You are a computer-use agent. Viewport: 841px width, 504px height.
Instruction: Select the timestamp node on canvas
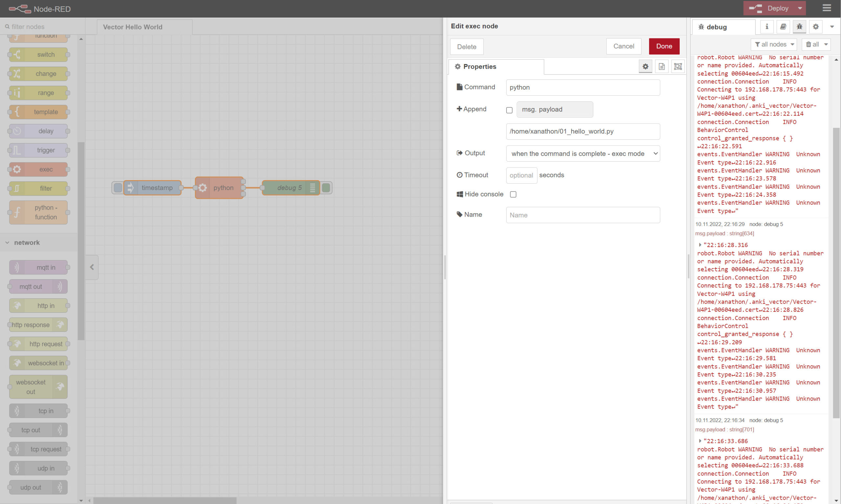point(152,188)
